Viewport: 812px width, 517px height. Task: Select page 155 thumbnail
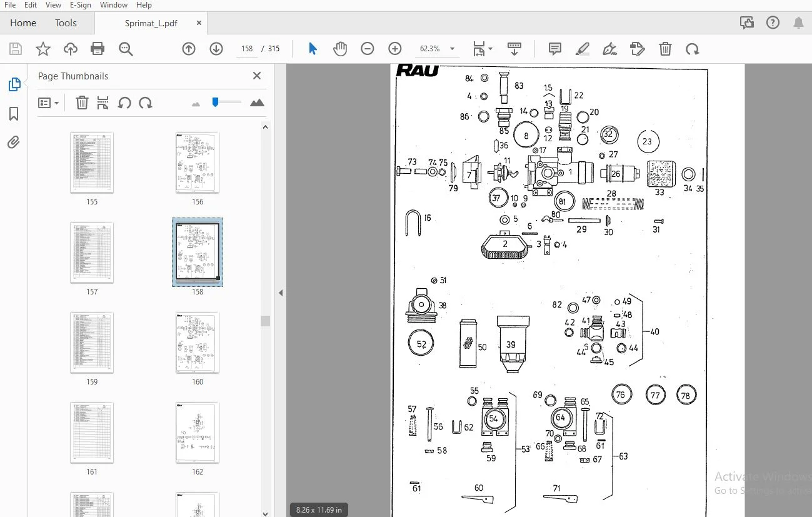[92, 163]
